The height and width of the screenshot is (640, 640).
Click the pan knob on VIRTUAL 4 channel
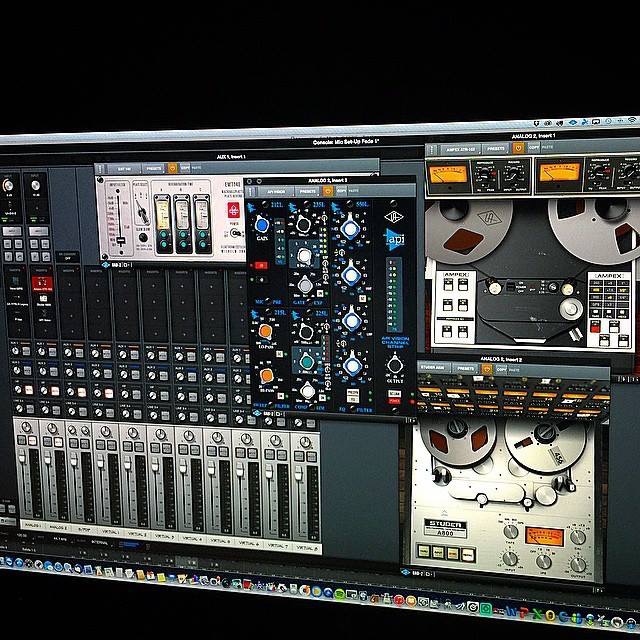[188, 436]
